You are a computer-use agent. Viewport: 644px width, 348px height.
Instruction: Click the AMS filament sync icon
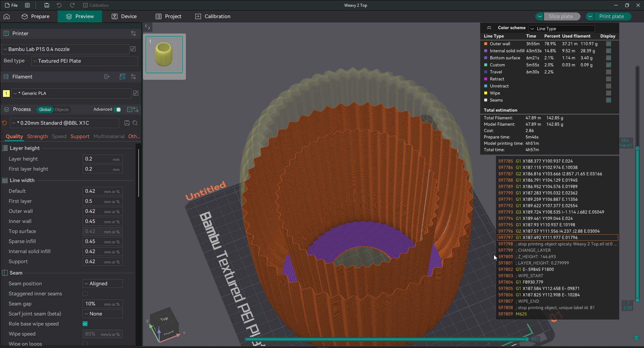122,77
